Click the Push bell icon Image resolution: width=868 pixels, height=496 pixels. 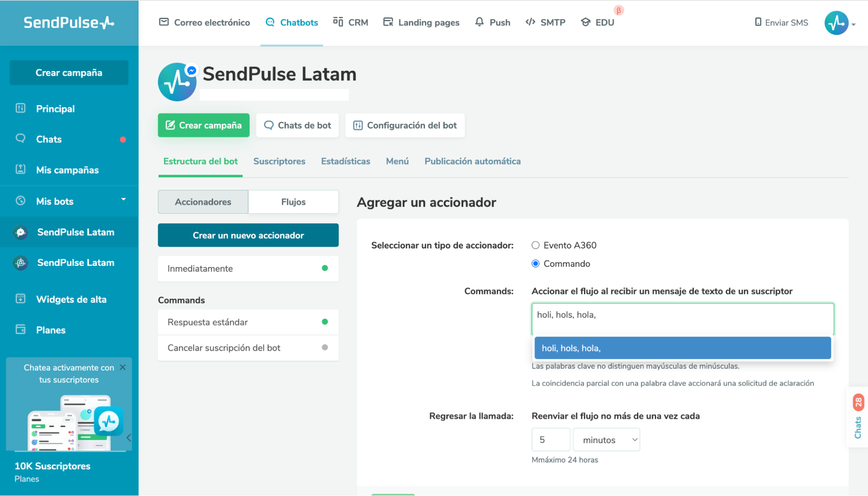pyautogui.click(x=479, y=22)
